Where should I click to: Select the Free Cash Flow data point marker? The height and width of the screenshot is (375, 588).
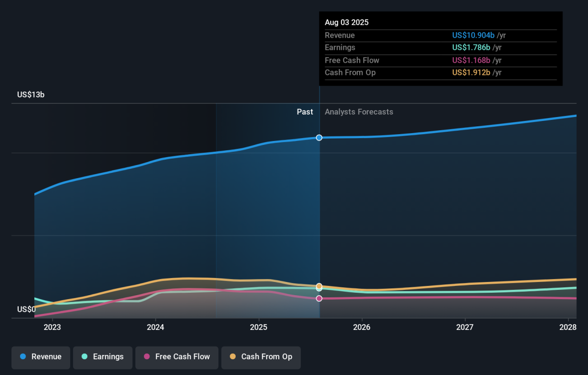click(319, 298)
